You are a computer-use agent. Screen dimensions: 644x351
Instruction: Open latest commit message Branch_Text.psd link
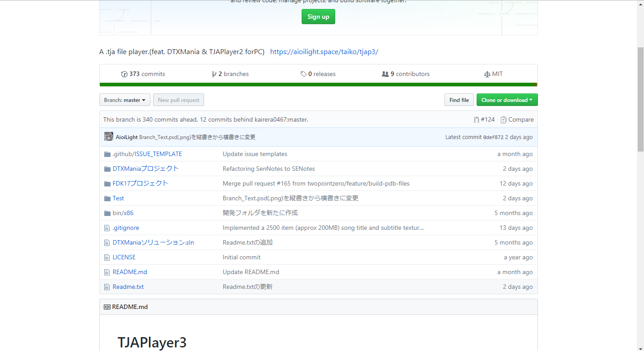(x=197, y=137)
